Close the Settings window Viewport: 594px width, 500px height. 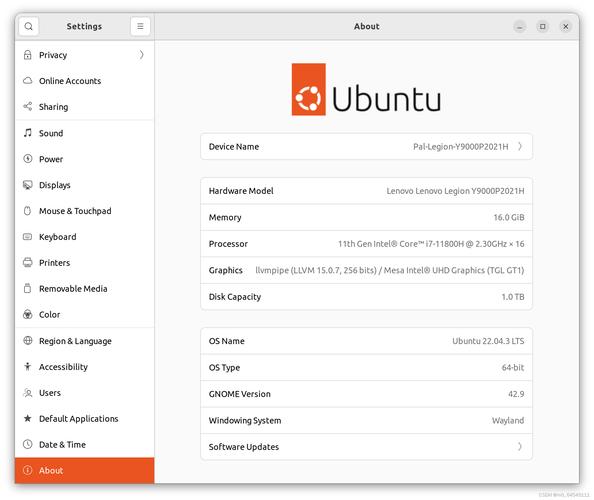pos(566,27)
